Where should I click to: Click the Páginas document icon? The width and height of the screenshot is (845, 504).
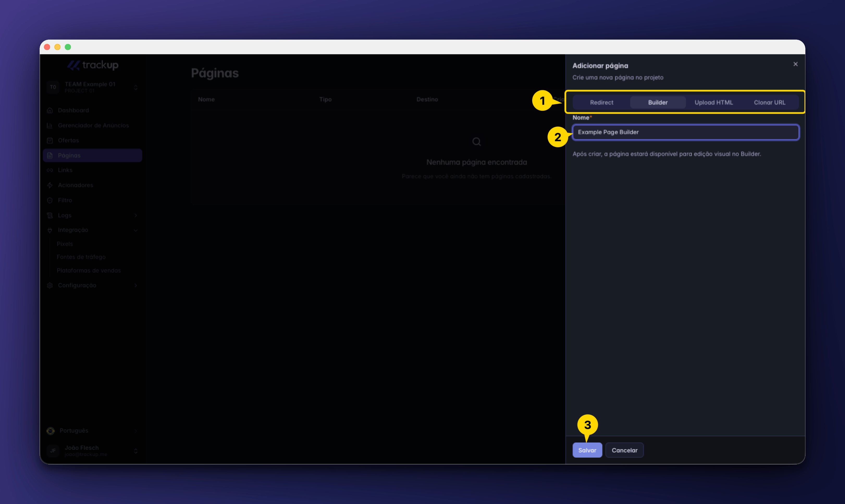coord(50,155)
